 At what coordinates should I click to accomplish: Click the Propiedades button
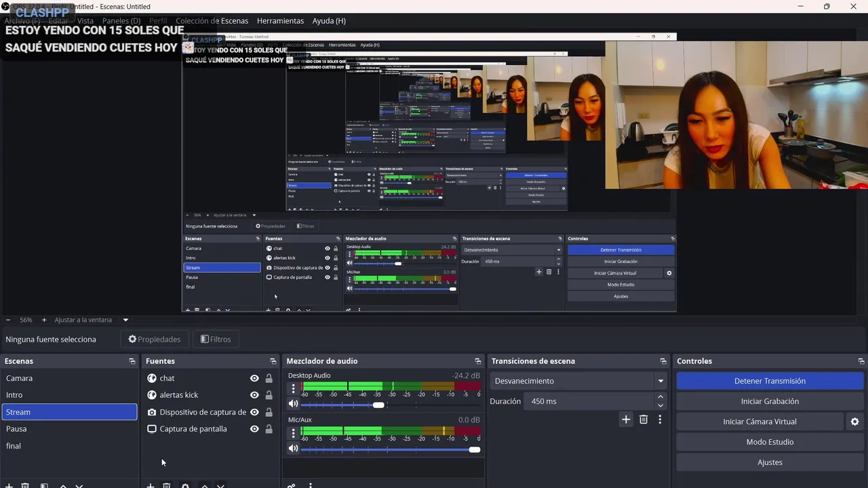tap(155, 340)
